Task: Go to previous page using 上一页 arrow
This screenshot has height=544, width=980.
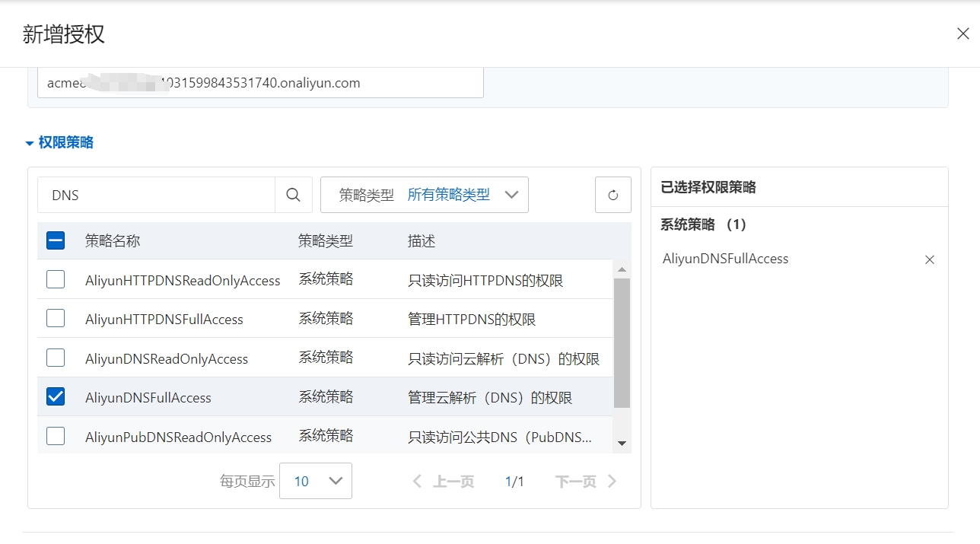Action: tap(417, 481)
